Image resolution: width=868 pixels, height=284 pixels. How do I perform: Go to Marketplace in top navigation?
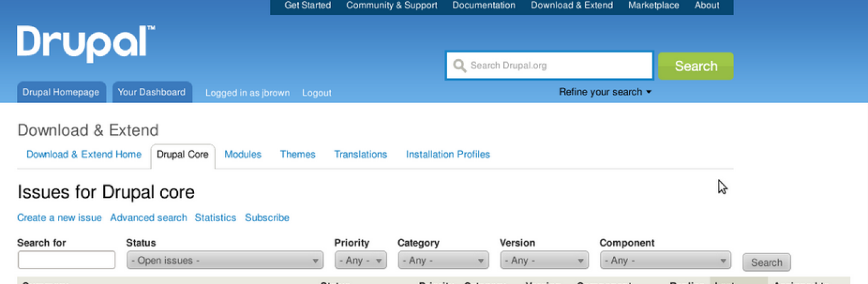653,5
